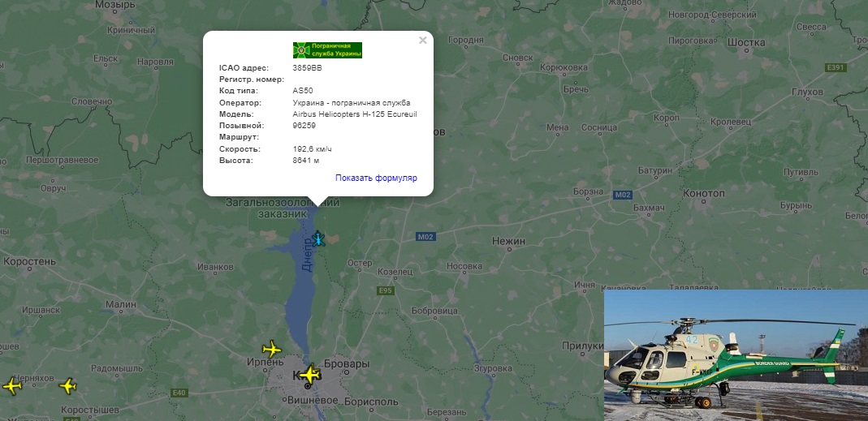This screenshot has width=868, height=421.
Task: Click the E95 road shield near Kozelets
Action: point(386,290)
